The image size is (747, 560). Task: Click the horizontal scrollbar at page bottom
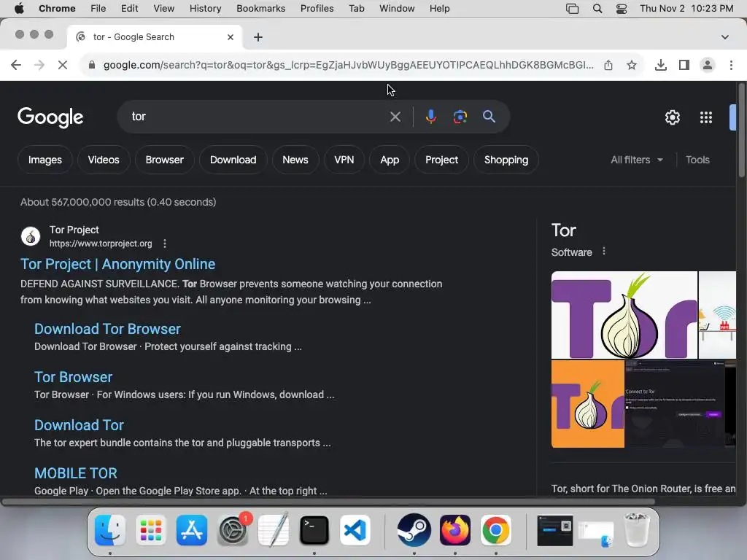coord(328,502)
